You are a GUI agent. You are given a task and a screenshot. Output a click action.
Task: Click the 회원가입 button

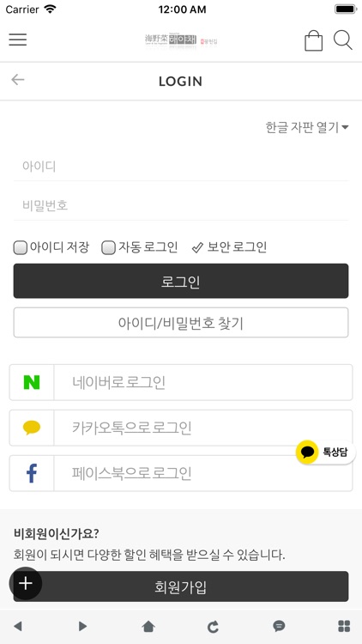181,586
